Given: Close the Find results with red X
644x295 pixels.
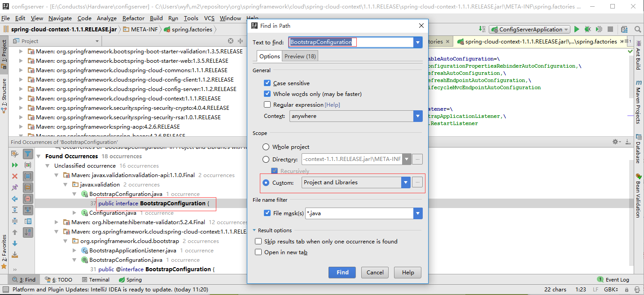Looking at the screenshot, I should 15,176.
